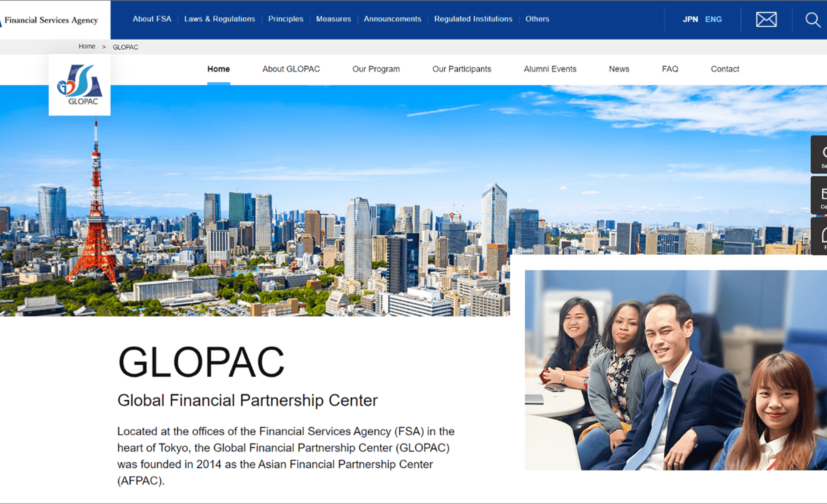827x504 pixels.
Task: Click the participants group photo
Action: (675, 370)
